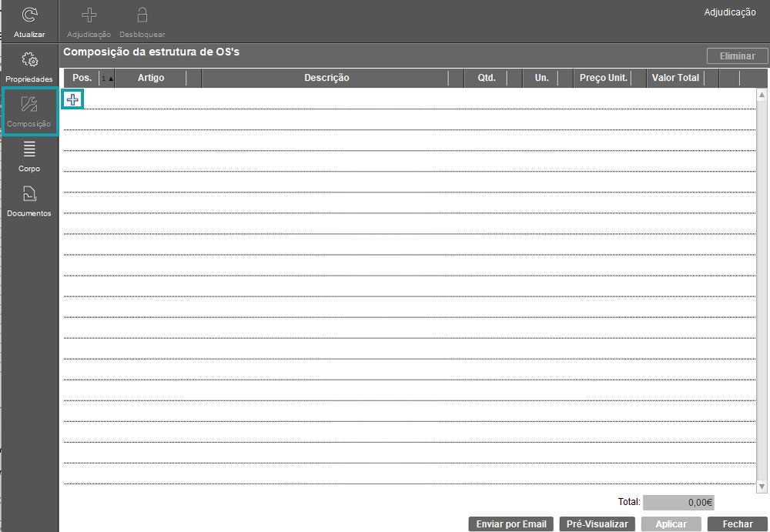This screenshot has height=532, width=770.
Task: Open Pré-Visualizar preview
Action: 597,524
